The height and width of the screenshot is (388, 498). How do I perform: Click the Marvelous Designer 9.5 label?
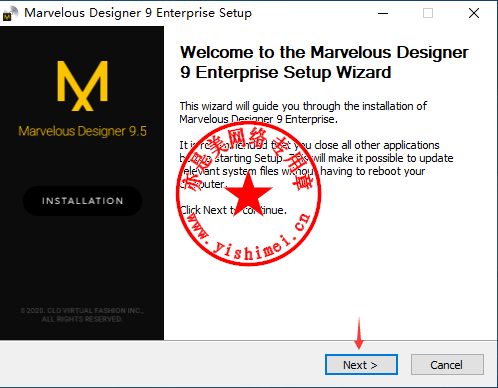pos(82,131)
